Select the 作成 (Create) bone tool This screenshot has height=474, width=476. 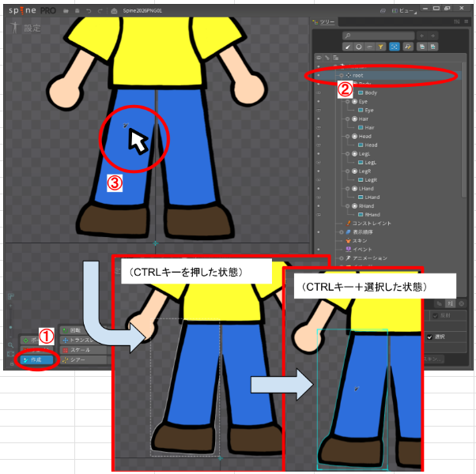tap(37, 359)
